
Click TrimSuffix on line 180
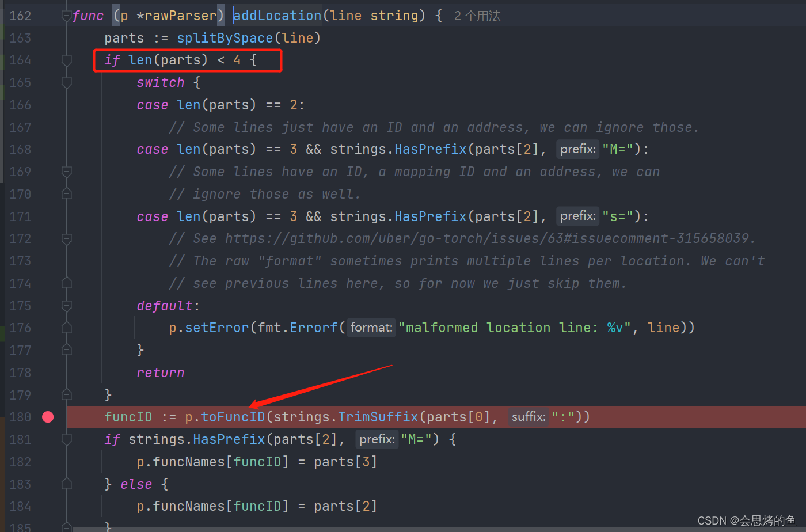(x=378, y=417)
